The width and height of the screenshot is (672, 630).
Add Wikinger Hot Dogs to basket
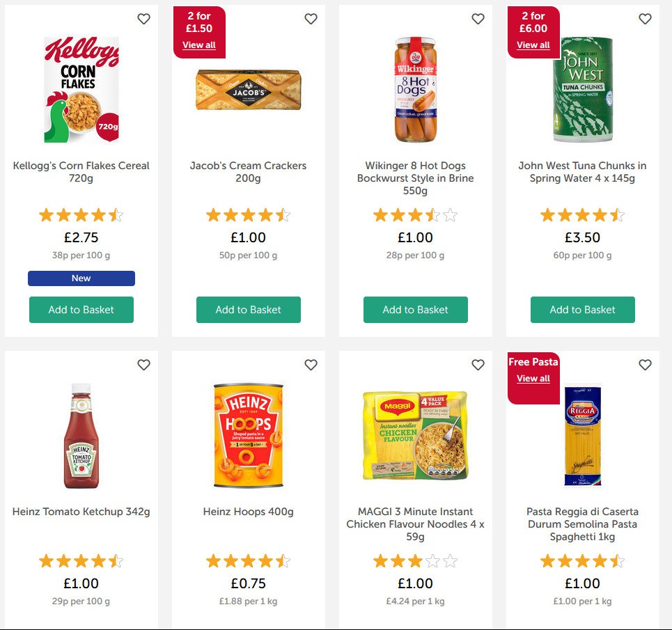tap(416, 310)
